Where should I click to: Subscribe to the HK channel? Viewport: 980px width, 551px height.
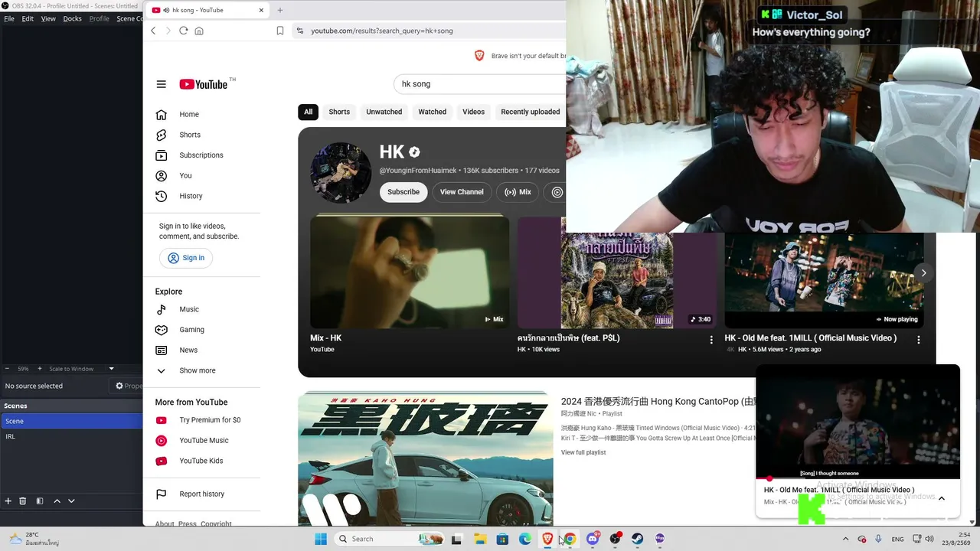click(x=403, y=192)
